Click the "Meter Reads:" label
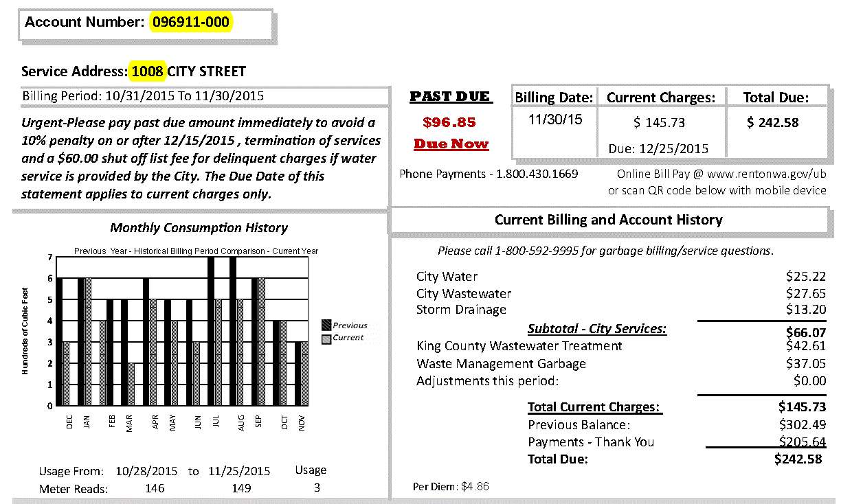The width and height of the screenshot is (863, 504). coord(74,490)
